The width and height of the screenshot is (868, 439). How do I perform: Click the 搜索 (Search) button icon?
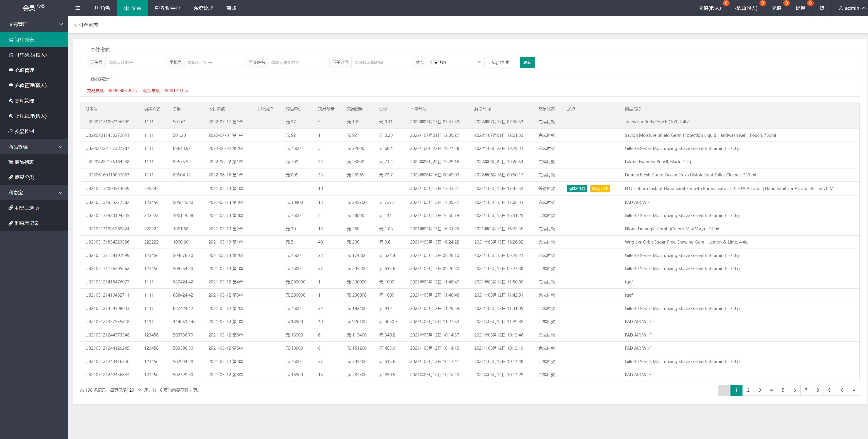tap(501, 62)
